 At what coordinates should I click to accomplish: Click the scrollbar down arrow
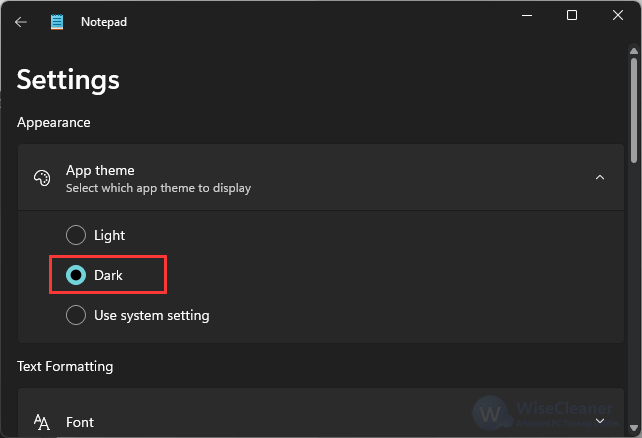pos(634,428)
